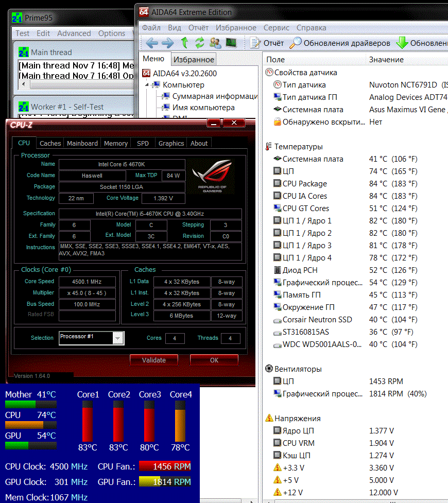Switch to the Memory tab in CPU-Z
The height and width of the screenshot is (503, 448).
(116, 144)
